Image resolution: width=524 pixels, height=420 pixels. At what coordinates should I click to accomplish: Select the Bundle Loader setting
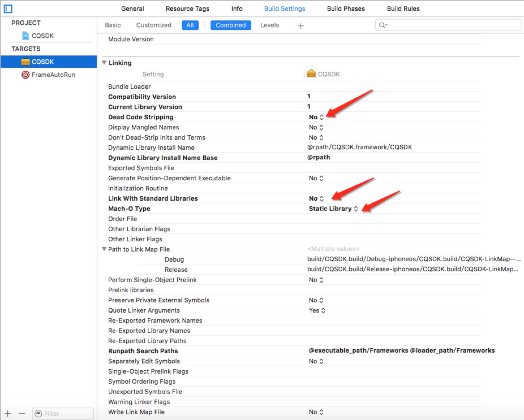[129, 86]
